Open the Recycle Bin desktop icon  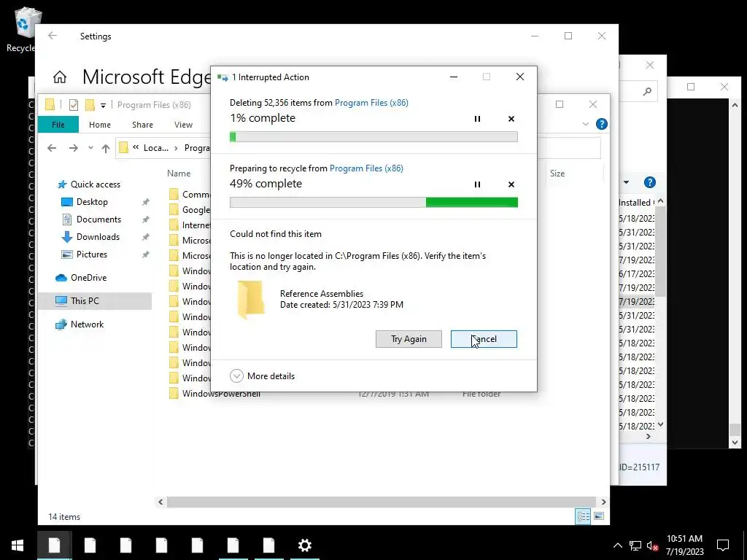tap(23, 29)
